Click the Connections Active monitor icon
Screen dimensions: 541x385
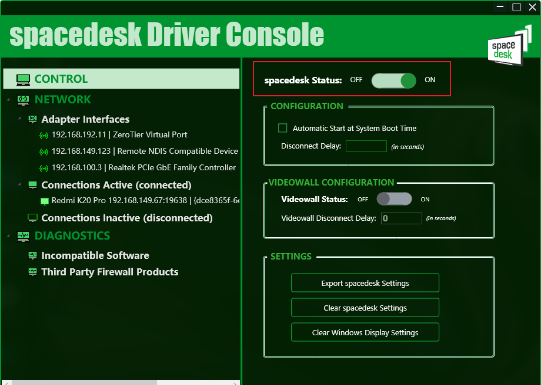pyautogui.click(x=32, y=185)
